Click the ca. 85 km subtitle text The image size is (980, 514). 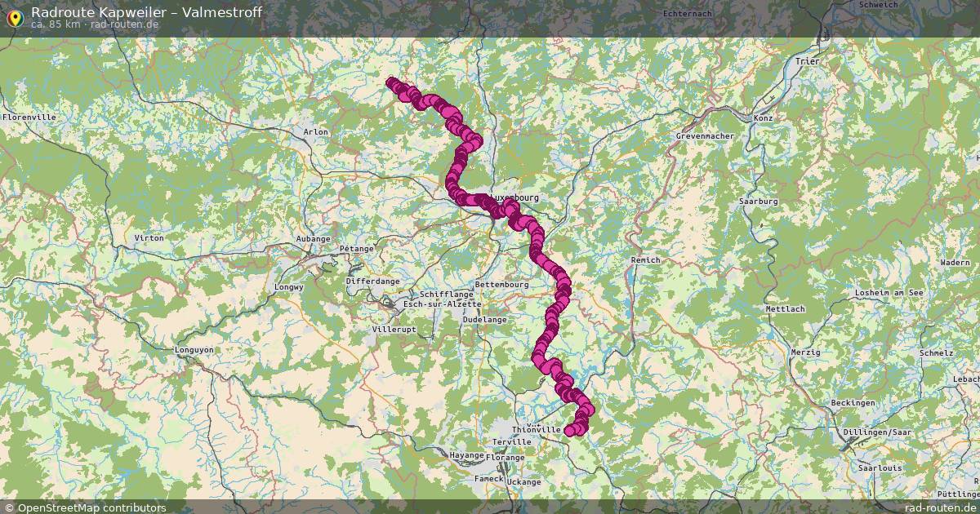(x=56, y=24)
